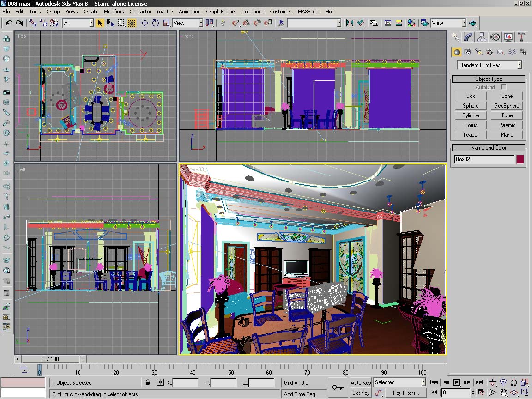532x399 pixels.
Task: Click the Box02 object color swatch
Action: (520, 159)
